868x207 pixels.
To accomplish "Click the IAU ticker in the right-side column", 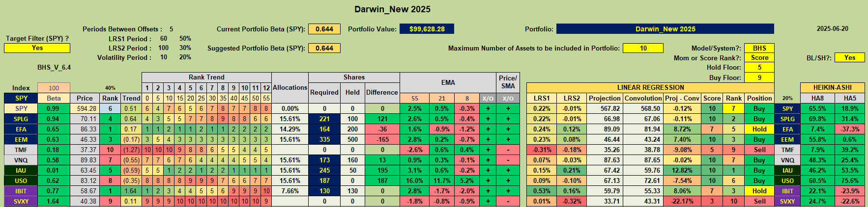I will pyautogui.click(x=787, y=170).
